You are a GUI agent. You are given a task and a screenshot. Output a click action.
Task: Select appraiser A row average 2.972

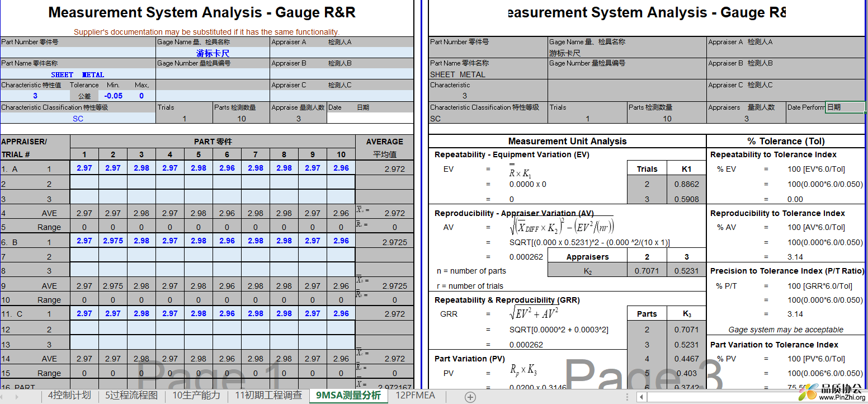pos(385,168)
